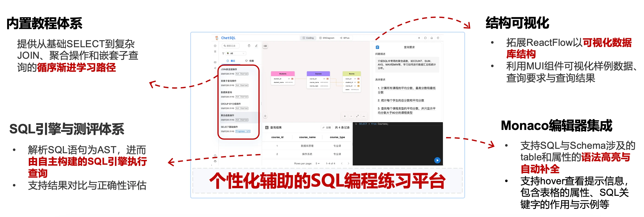644x217 pixels.
Task: Zoom in the ER diagram
Action: point(345,116)
